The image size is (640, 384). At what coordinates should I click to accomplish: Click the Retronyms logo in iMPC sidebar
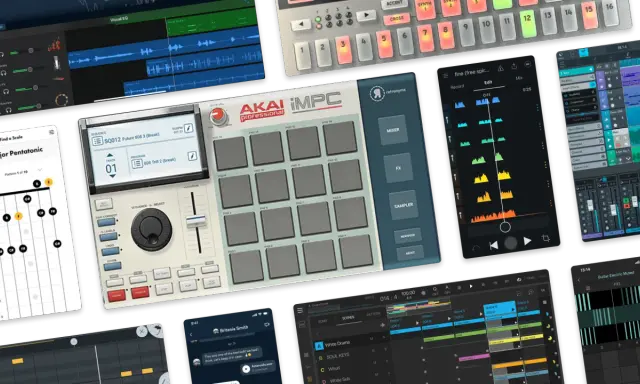pos(377,93)
